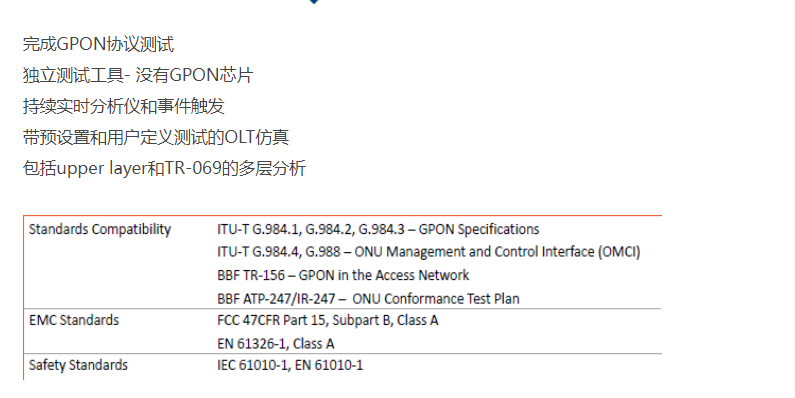Click the text 完成GPON协议测试

(98, 44)
